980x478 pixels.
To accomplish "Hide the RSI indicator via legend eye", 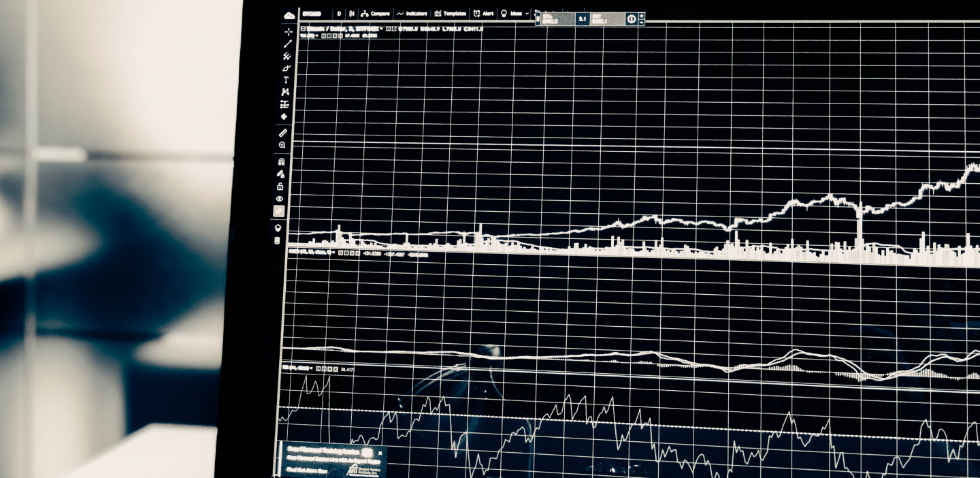I will [318, 369].
